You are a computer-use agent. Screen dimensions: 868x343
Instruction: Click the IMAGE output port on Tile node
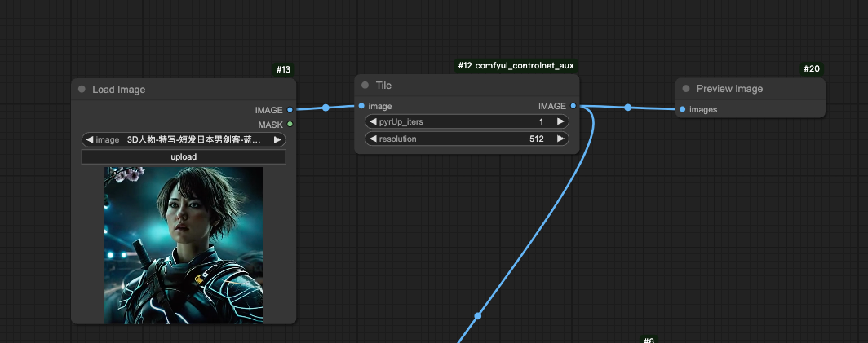[573, 106]
